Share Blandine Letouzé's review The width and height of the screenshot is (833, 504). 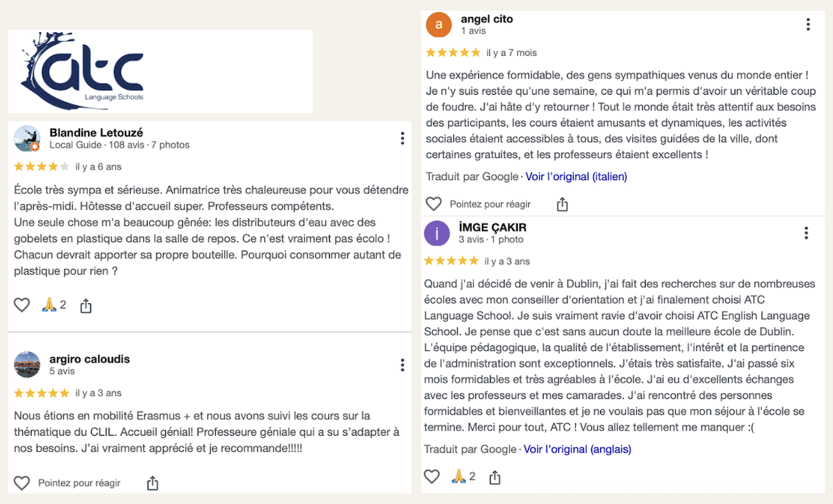86,306
